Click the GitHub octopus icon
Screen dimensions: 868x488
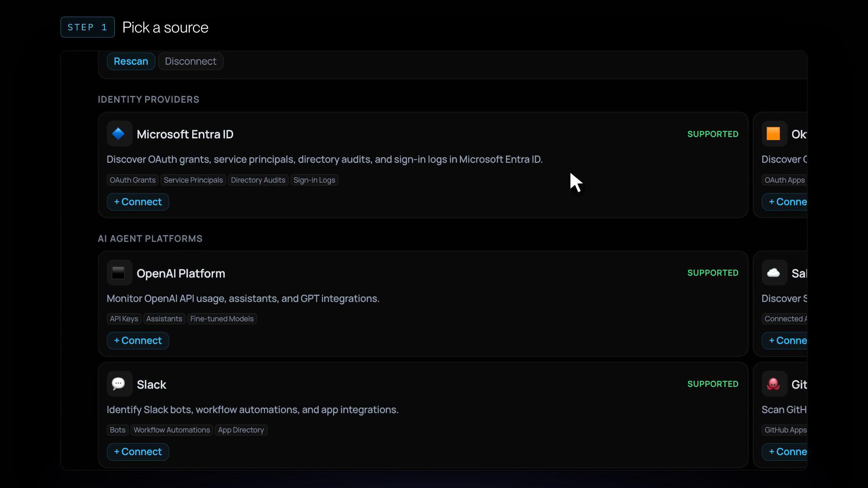[x=774, y=384]
